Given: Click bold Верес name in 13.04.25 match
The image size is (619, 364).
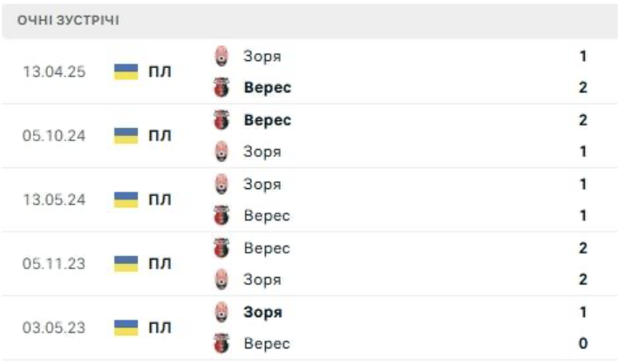Looking at the screenshot, I should pyautogui.click(x=268, y=88).
